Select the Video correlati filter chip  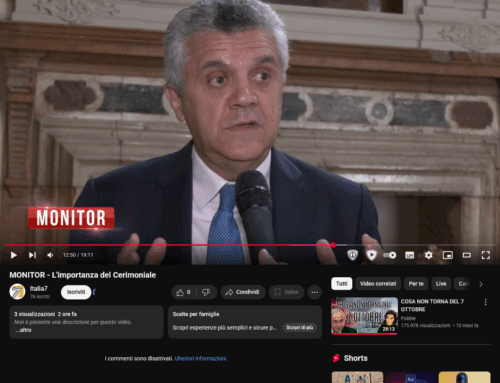click(378, 284)
